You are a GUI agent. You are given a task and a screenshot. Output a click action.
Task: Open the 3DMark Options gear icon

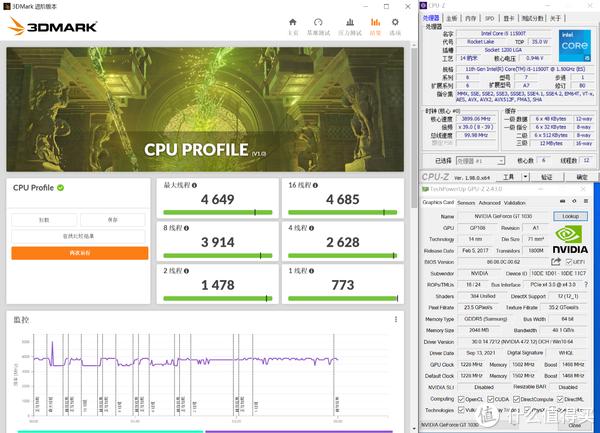pyautogui.click(x=395, y=22)
